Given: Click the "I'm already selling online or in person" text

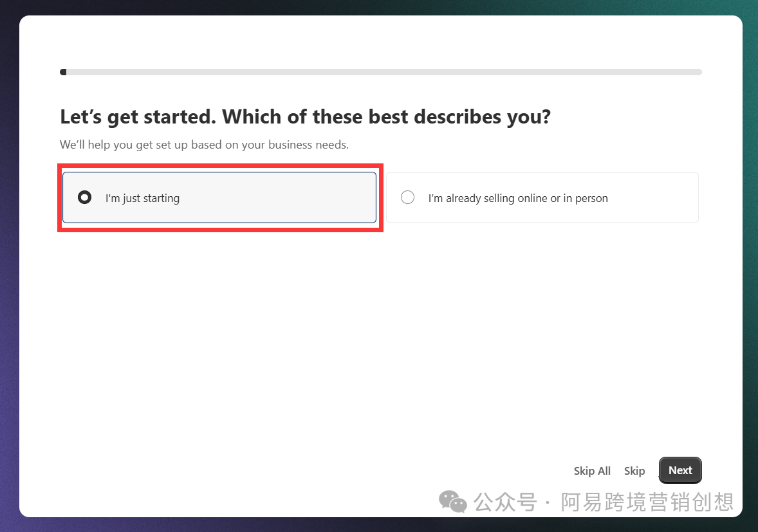Looking at the screenshot, I should coord(517,198).
